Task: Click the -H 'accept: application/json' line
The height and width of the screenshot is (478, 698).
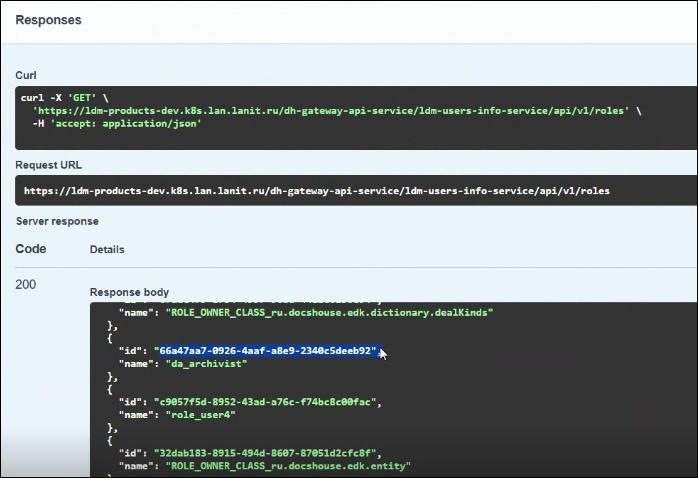Action: pyautogui.click(x=117, y=123)
